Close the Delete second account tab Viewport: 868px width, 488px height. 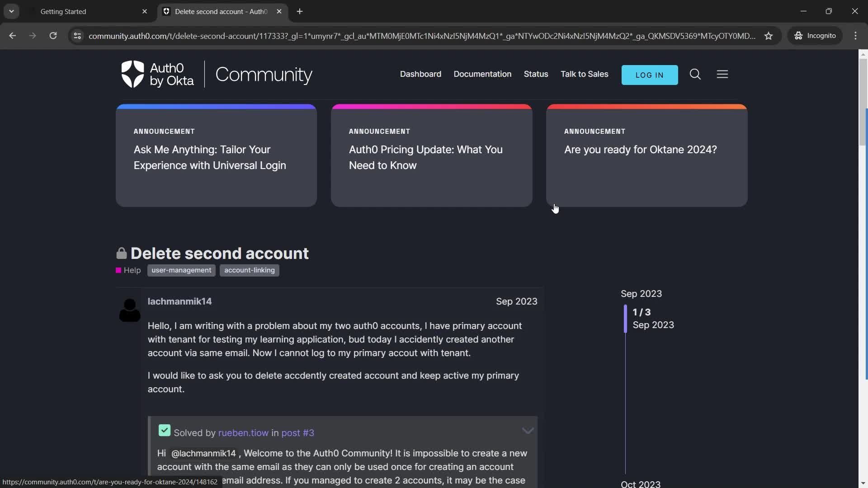[x=279, y=12]
